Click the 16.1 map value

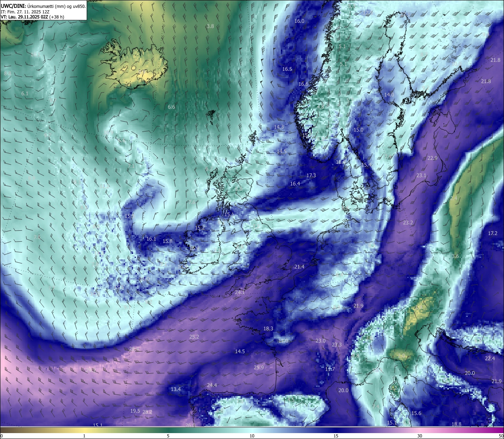point(151,239)
